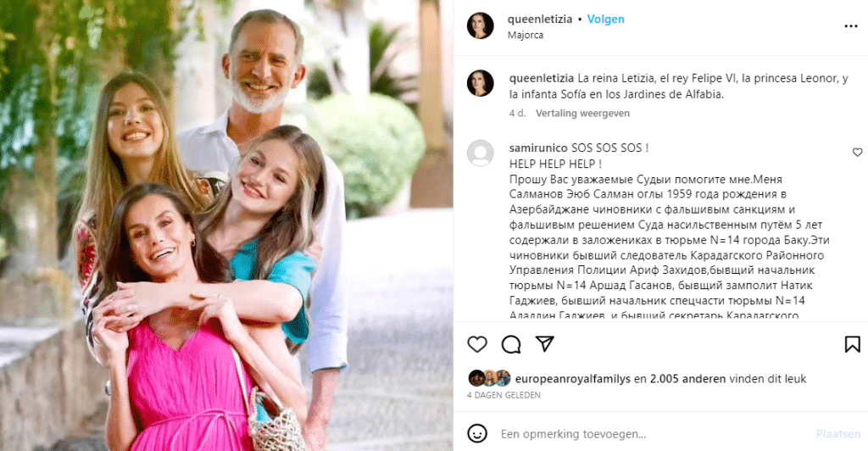The height and width of the screenshot is (451, 868).
Task: Like the post with the heart icon
Action: click(x=477, y=344)
